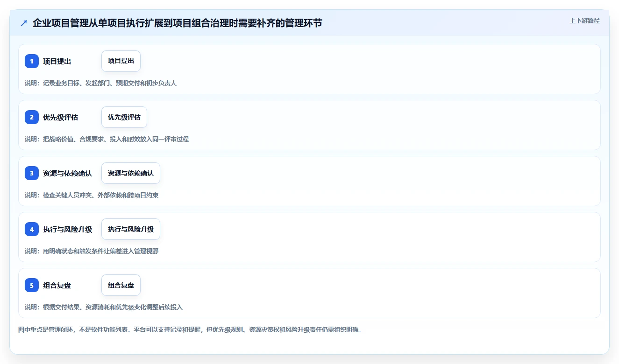Screen dimensions: 619x364
Task: Click the description 检查关键人员冲突
Action: 92,195
